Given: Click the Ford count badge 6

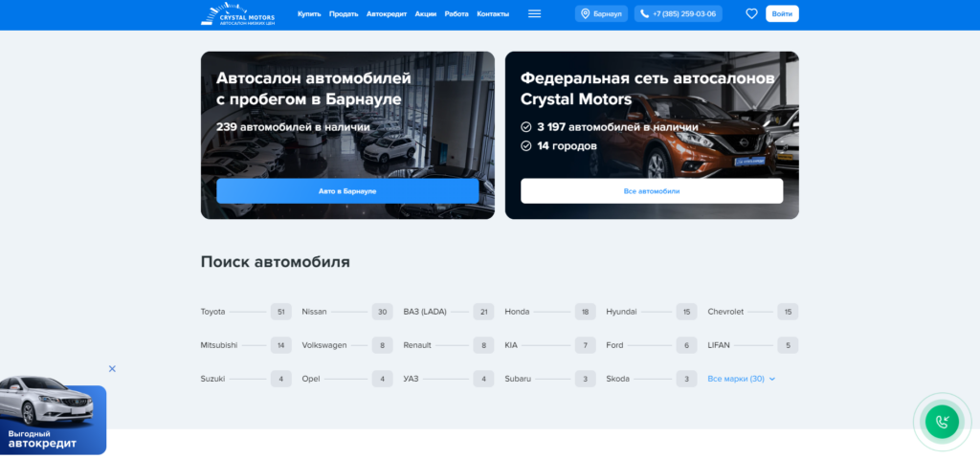Looking at the screenshot, I should pos(686,345).
